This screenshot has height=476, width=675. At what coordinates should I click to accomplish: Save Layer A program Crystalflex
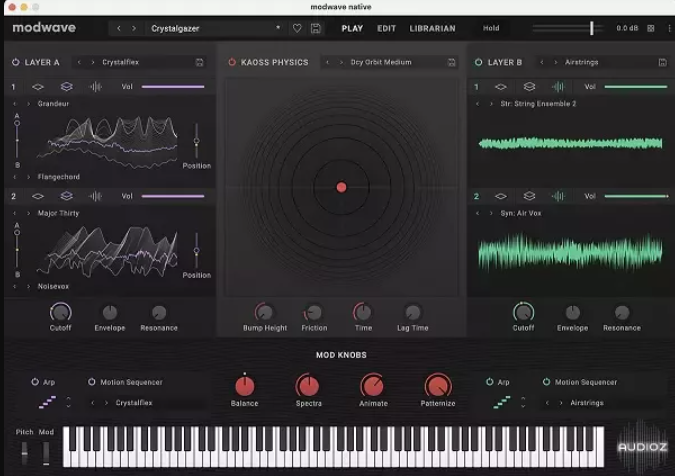pyautogui.click(x=199, y=62)
